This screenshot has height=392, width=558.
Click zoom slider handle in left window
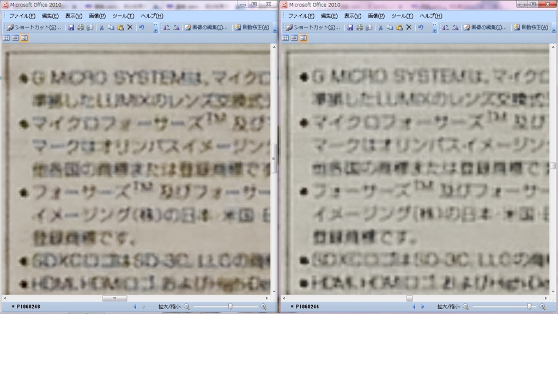[231, 307]
